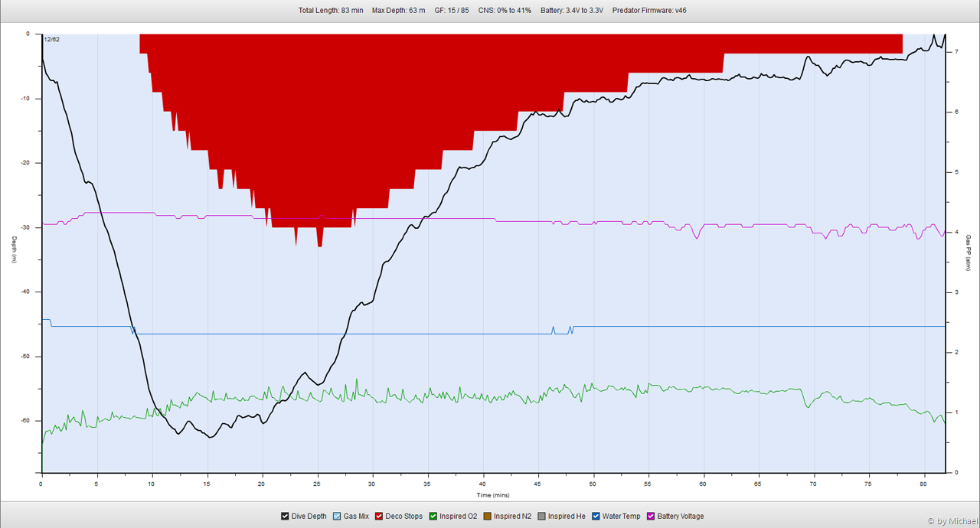The width and height of the screenshot is (980, 528).
Task: Click the CNS: 0% to 41% text
Action: coord(505,11)
